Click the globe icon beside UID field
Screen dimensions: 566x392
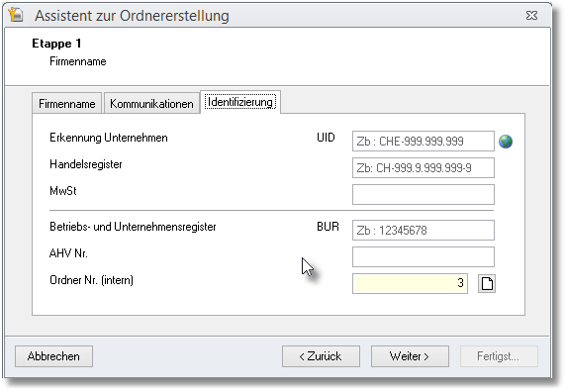(x=506, y=142)
